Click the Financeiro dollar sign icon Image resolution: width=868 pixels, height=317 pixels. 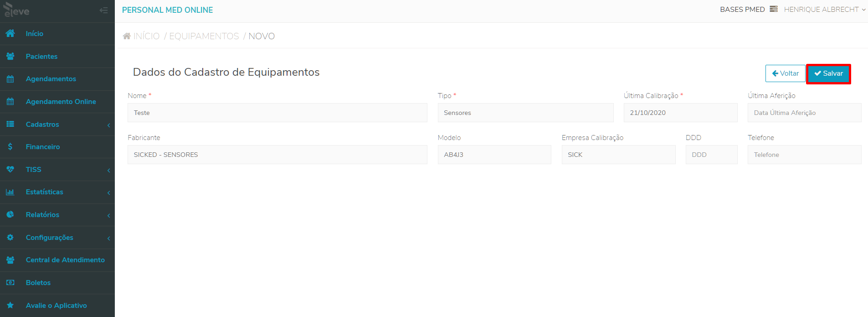[x=10, y=146]
